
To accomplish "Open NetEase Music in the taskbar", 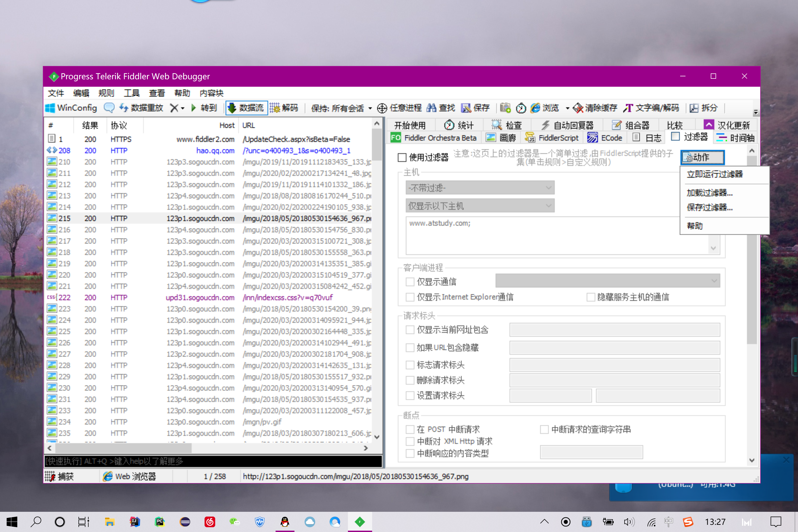I will [210, 521].
